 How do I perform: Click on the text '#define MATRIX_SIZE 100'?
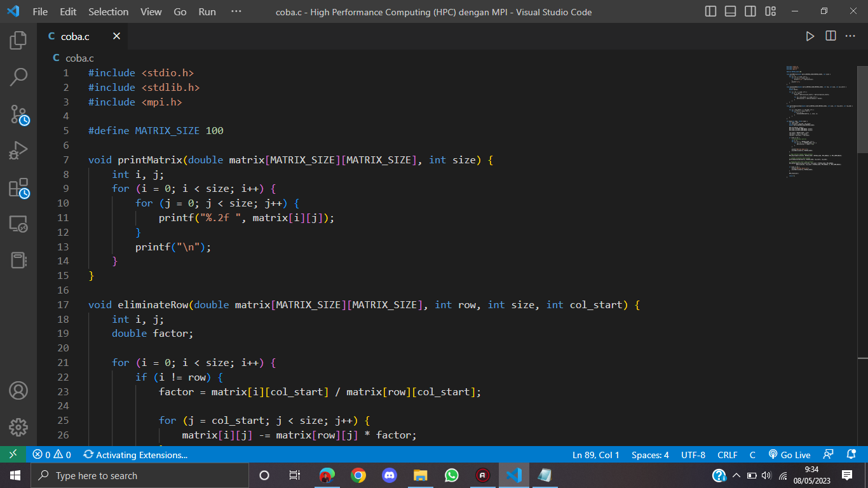click(x=156, y=131)
